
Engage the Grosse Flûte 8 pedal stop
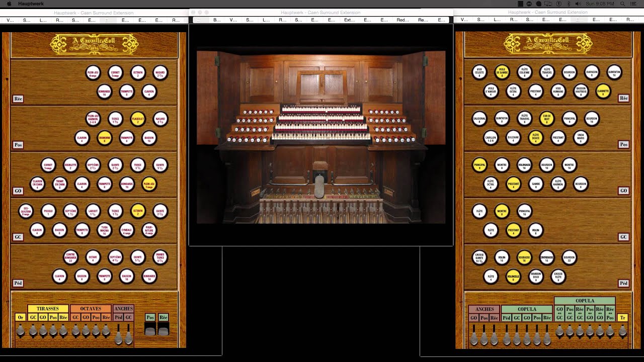[x=558, y=277]
